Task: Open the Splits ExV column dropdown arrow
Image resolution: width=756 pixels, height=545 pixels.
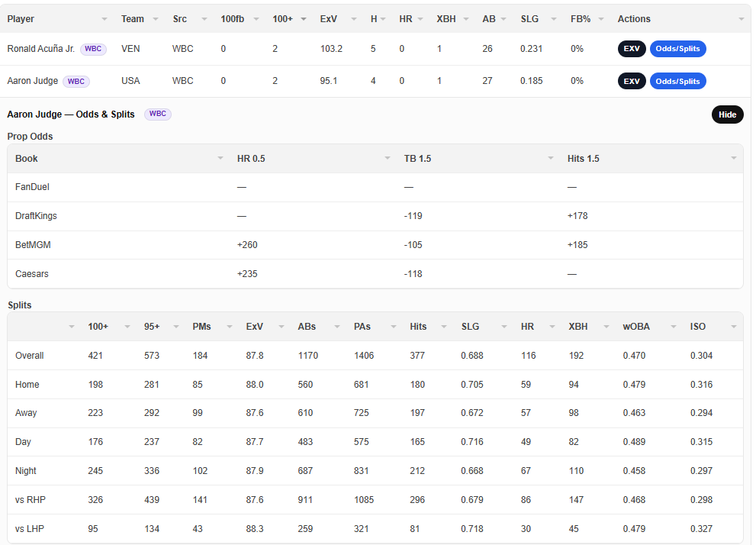Action: coord(281,327)
